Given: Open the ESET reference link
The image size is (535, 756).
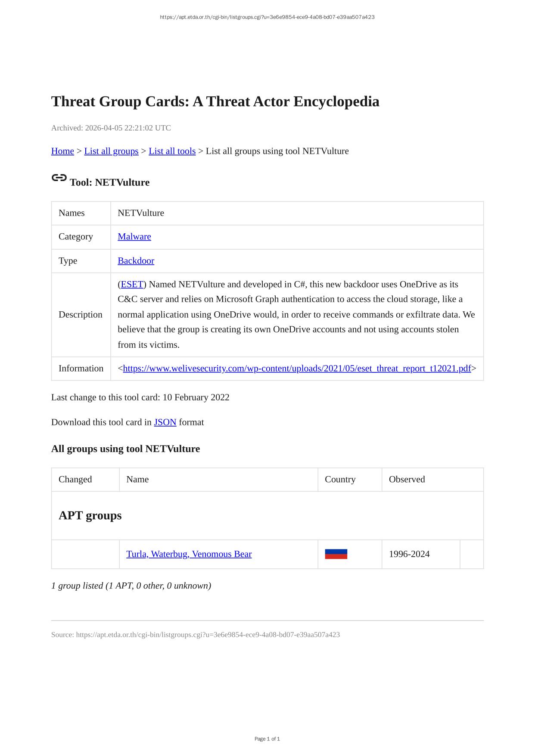Looking at the screenshot, I should tap(132, 285).
